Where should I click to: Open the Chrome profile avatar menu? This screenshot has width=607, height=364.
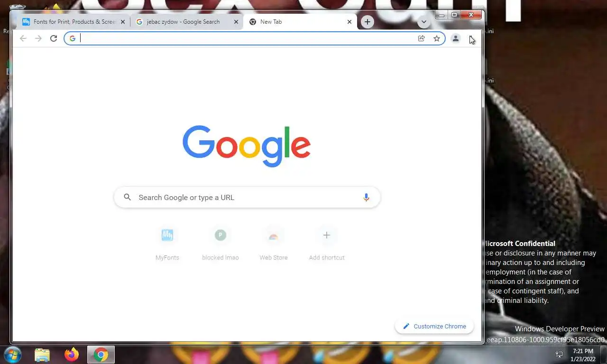455,38
